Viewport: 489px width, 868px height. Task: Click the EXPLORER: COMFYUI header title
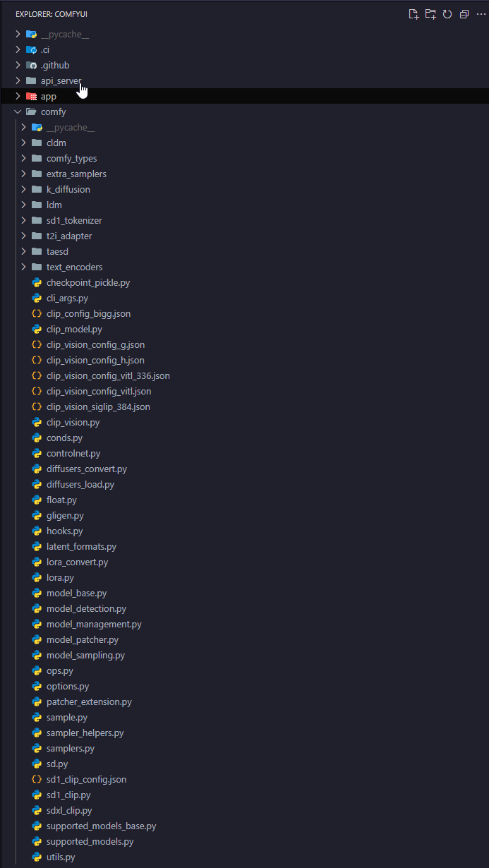52,14
